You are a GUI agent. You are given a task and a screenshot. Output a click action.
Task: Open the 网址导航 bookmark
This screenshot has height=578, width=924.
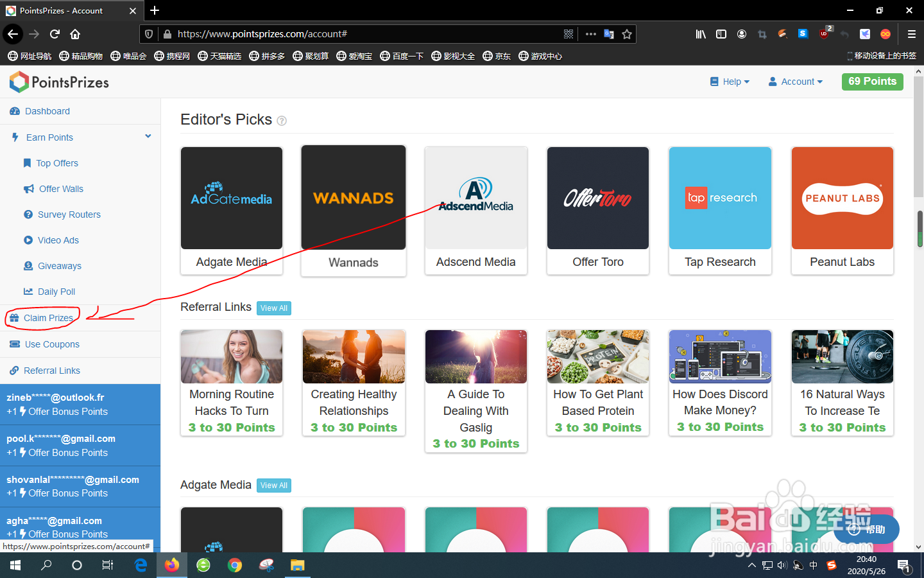30,56
